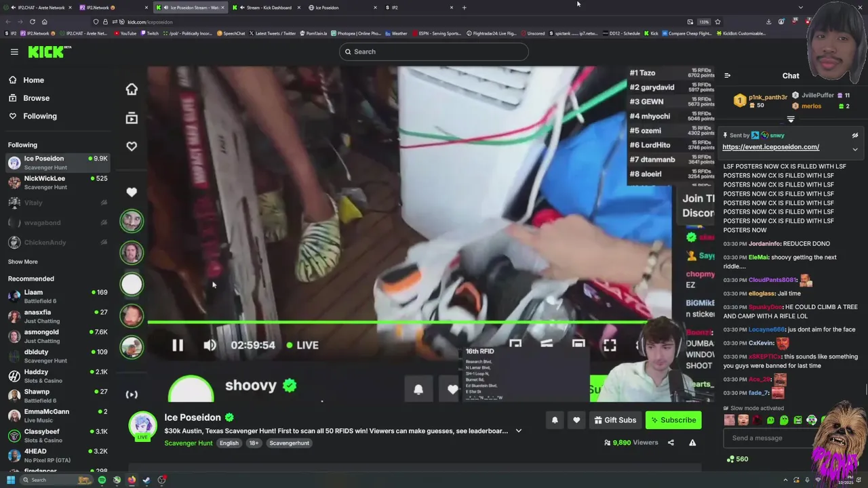Open Windows Start menu
Screen dimensions: 868x488
(10, 480)
